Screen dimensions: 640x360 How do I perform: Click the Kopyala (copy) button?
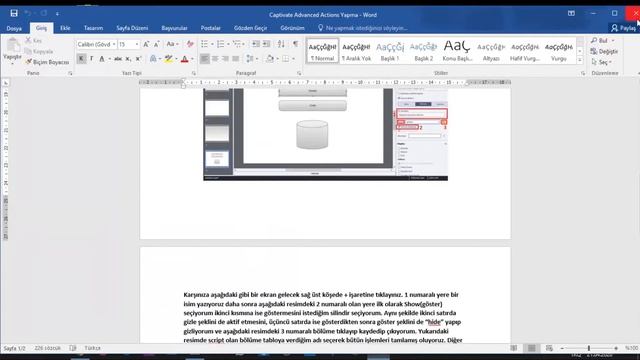point(39,51)
